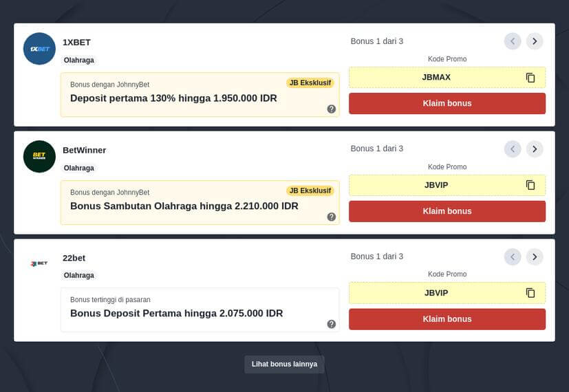The height and width of the screenshot is (392, 569).
Task: Open help icon on 1XBET bonus
Action: pyautogui.click(x=332, y=109)
